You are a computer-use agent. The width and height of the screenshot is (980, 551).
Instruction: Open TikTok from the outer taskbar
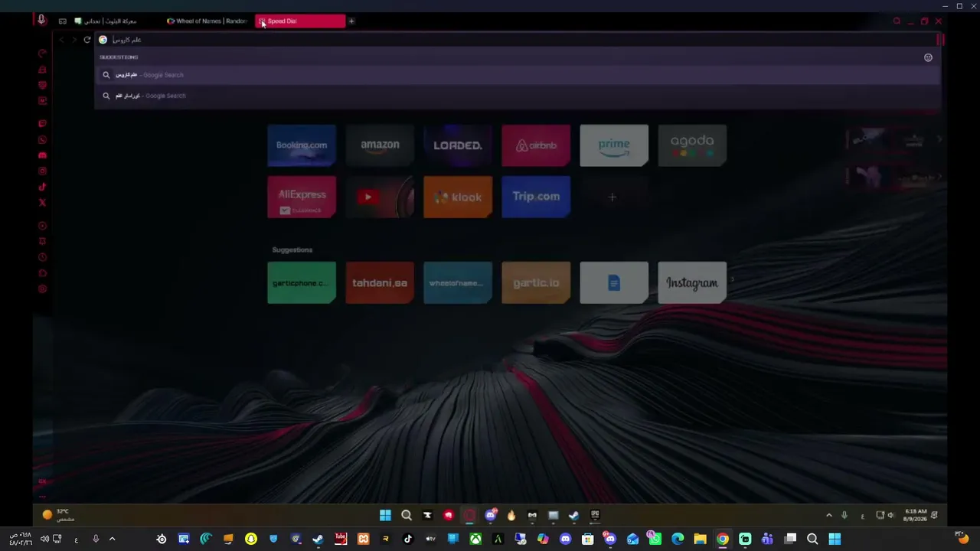407,539
